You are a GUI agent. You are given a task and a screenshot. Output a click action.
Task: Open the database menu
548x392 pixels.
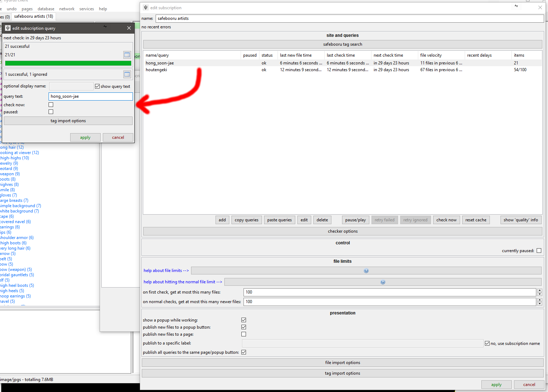pyautogui.click(x=46, y=9)
